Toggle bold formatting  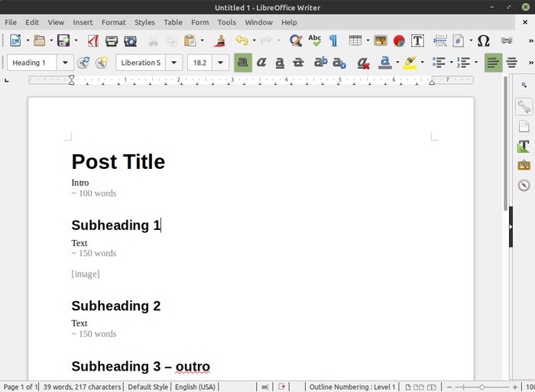pyautogui.click(x=243, y=63)
